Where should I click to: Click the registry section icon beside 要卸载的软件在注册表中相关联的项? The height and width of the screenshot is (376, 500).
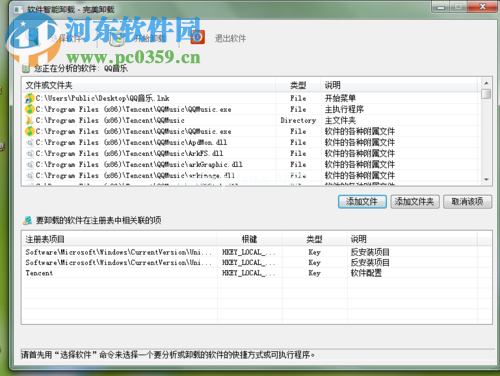(28, 220)
